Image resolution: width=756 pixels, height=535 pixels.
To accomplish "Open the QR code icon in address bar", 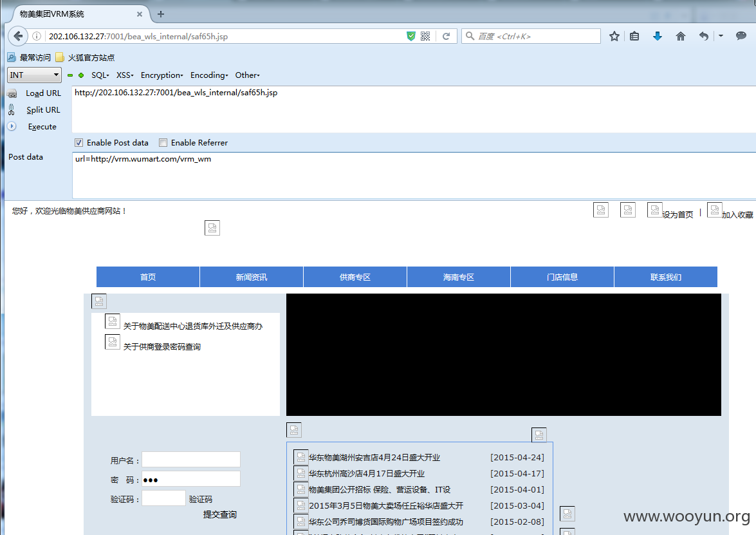I will point(425,36).
